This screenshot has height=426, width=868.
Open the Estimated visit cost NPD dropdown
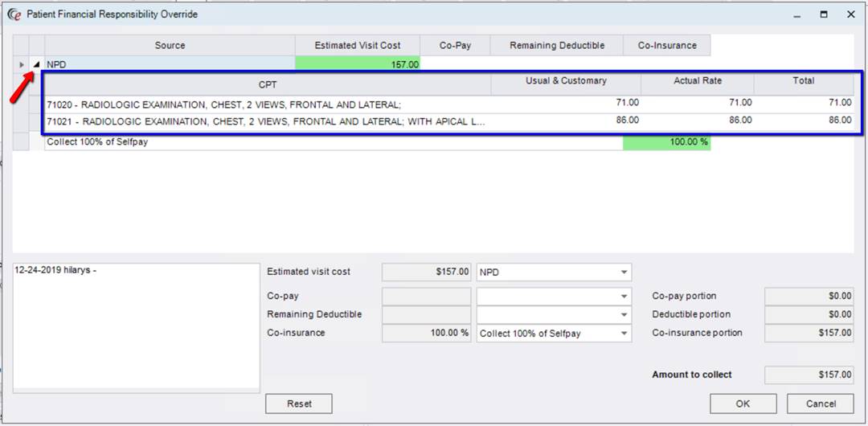pyautogui.click(x=624, y=272)
